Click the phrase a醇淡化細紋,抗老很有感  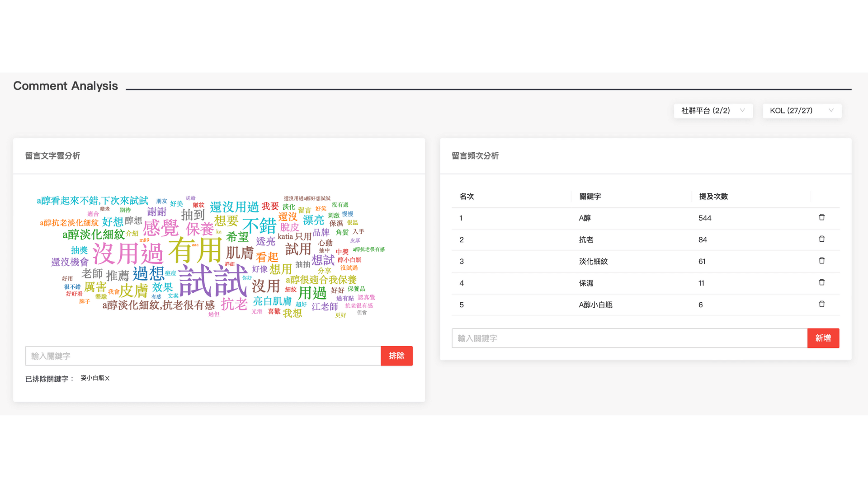coord(158,305)
